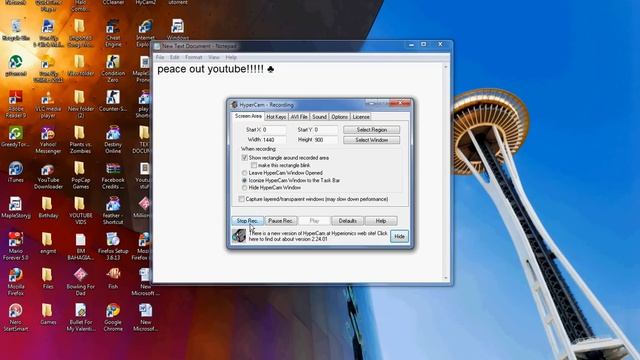Click Select Window button
640x360 pixels.
[371, 140]
